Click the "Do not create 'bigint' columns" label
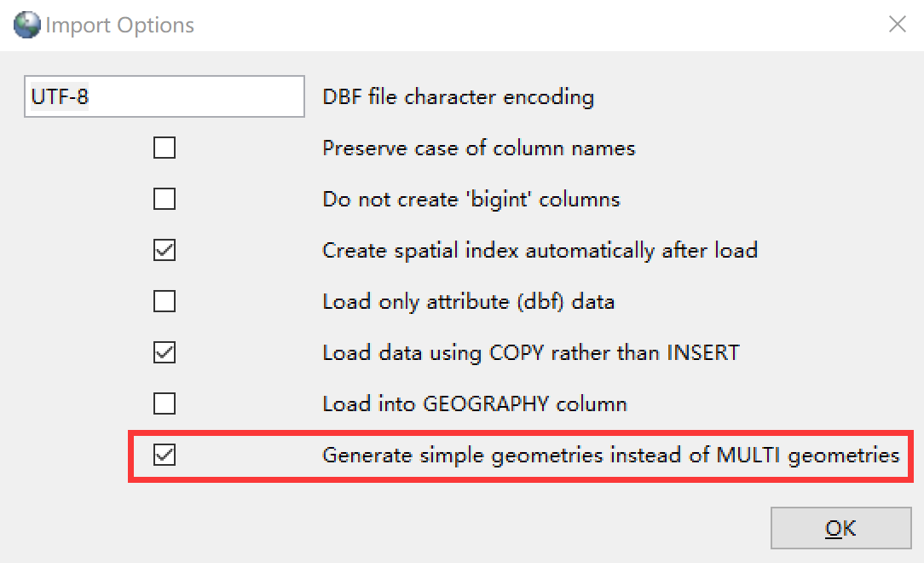 click(x=471, y=200)
